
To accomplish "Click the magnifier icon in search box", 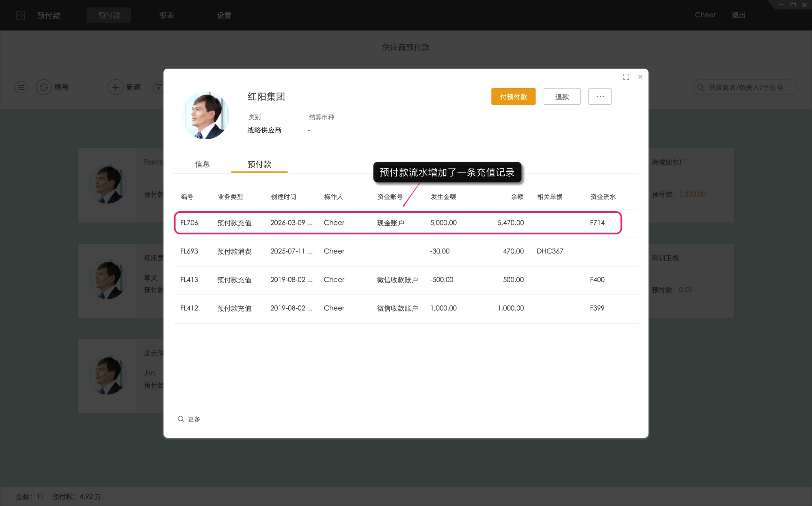I will [x=700, y=87].
